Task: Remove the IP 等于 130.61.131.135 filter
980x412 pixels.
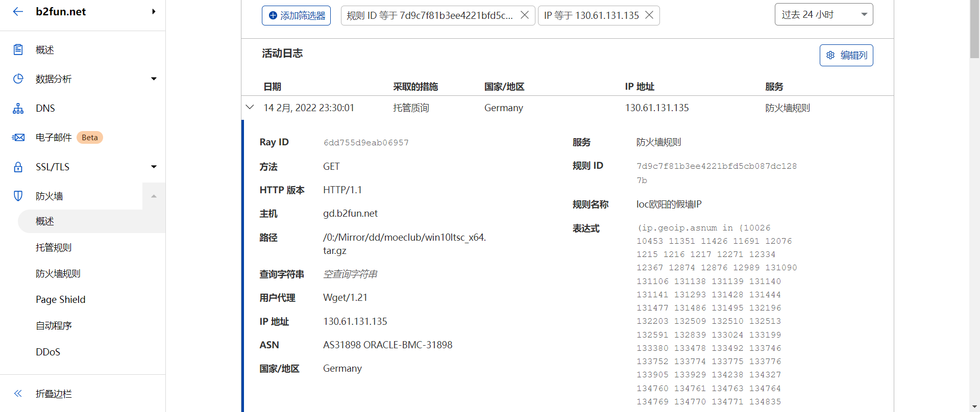Action: click(649, 15)
